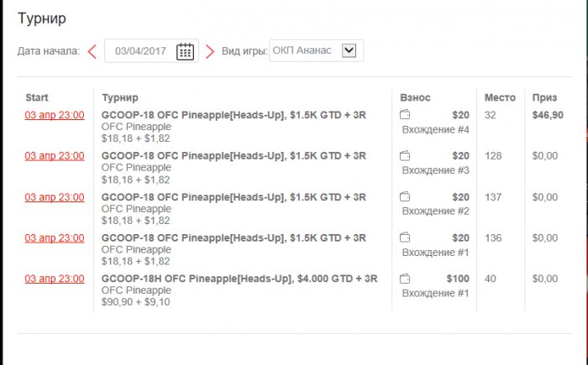Go to next date with right arrow
This screenshot has height=365, width=588.
[x=210, y=51]
